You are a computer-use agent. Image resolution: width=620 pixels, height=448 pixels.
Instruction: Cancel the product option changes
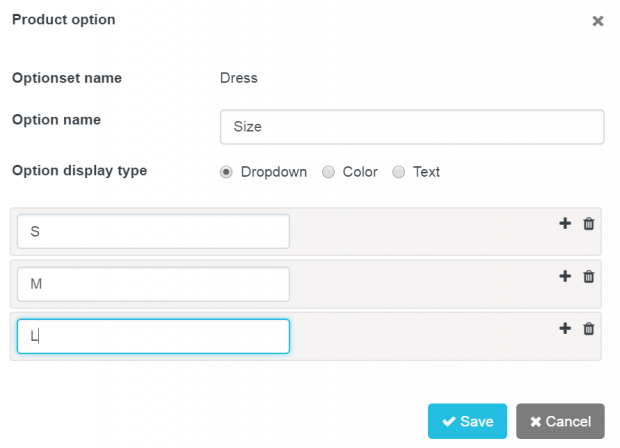tap(560, 421)
